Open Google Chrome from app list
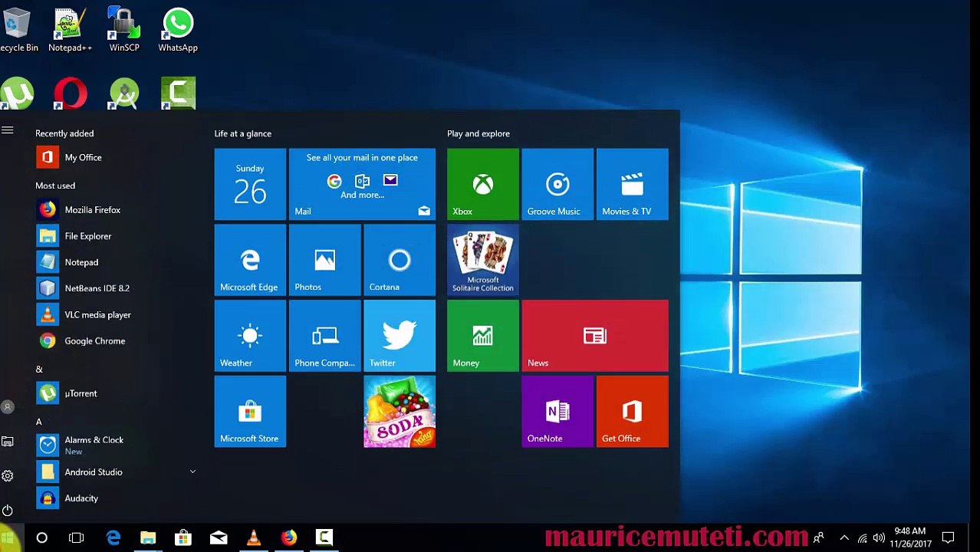This screenshot has height=552, width=980. (115, 340)
